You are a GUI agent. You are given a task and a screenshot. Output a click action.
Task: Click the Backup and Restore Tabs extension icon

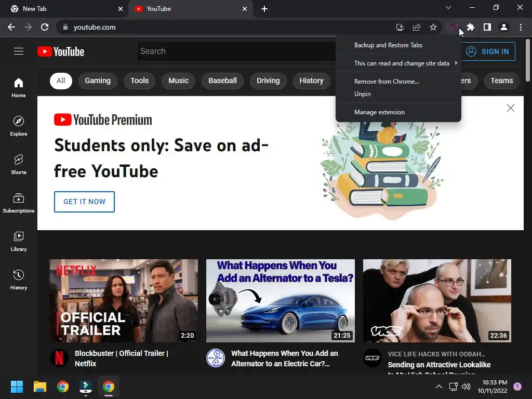(x=454, y=27)
